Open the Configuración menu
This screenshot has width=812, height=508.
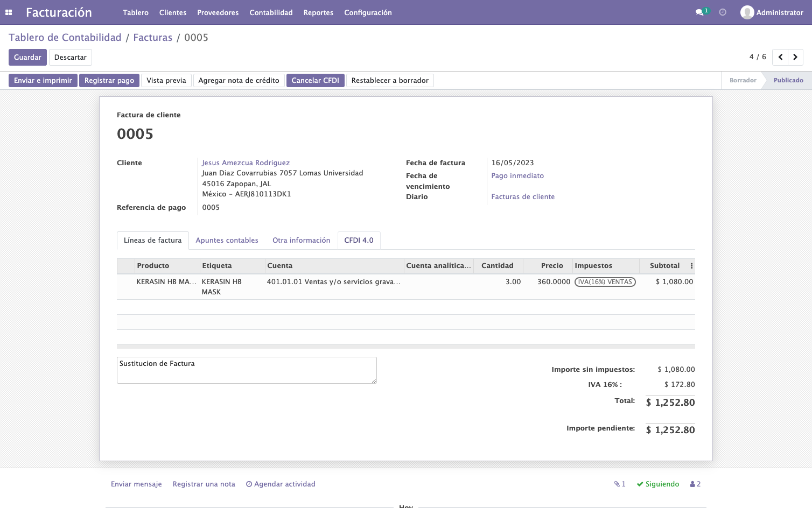click(x=368, y=12)
